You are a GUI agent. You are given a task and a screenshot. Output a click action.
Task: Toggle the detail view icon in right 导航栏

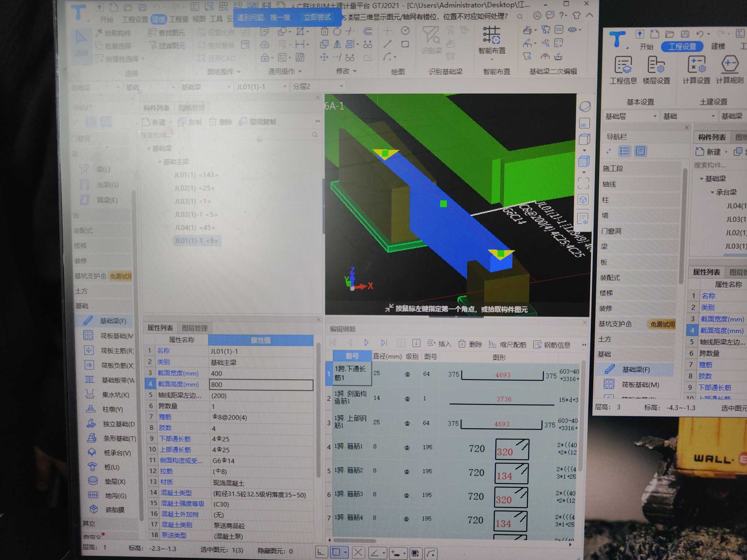click(x=640, y=151)
